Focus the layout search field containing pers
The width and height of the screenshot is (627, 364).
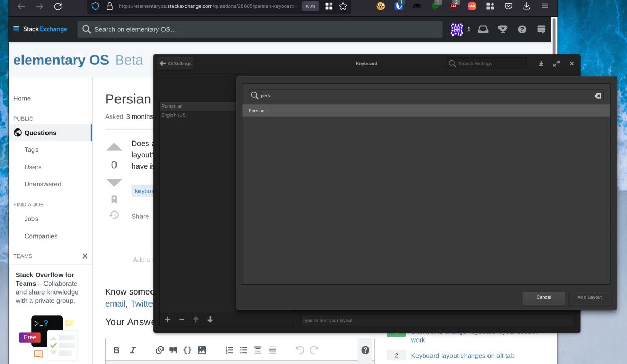426,96
